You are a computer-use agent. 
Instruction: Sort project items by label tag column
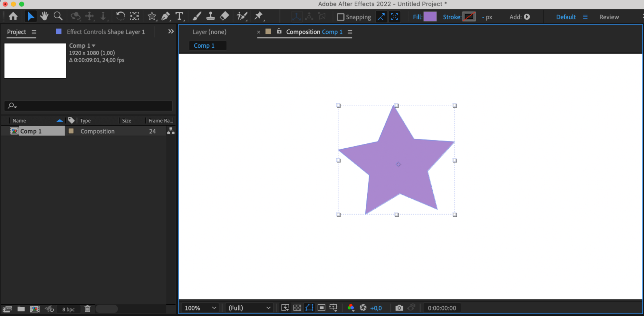click(71, 120)
